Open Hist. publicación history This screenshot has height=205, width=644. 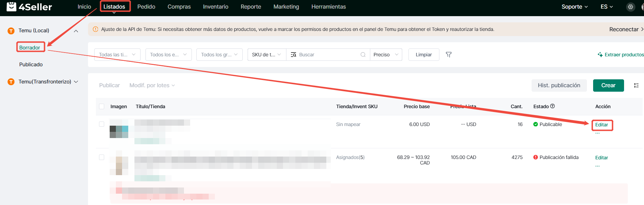[559, 85]
